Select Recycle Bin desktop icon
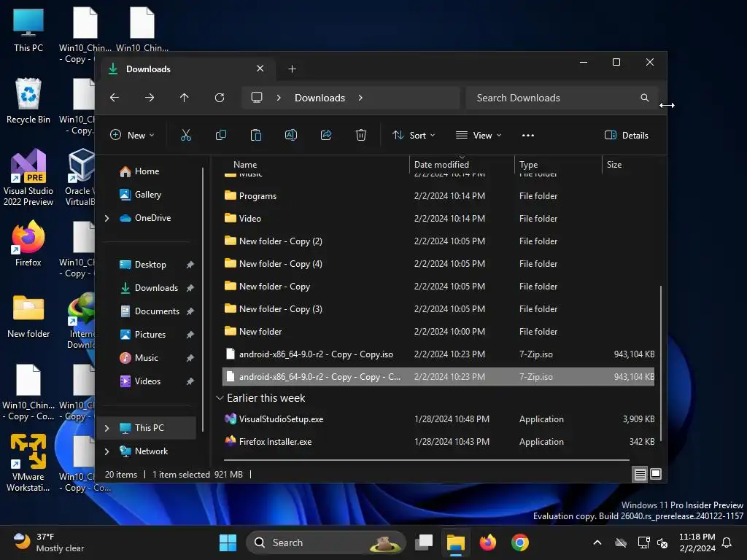This screenshot has height=560, width=747. pyautogui.click(x=28, y=101)
